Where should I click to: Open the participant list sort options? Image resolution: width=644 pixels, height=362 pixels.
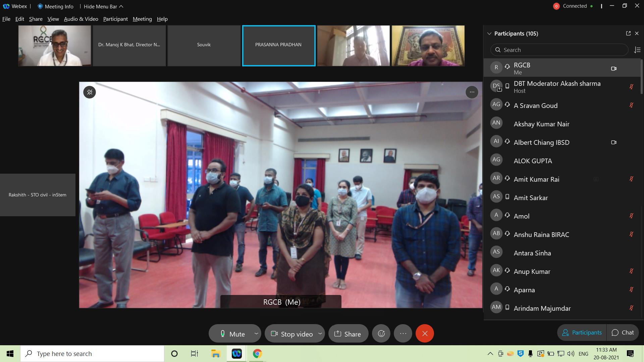point(637,50)
